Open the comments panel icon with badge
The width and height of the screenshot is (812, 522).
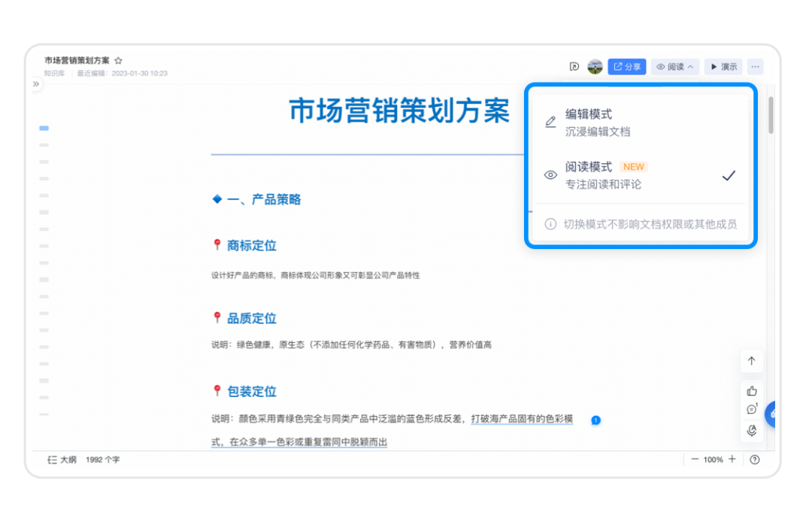pos(752,411)
